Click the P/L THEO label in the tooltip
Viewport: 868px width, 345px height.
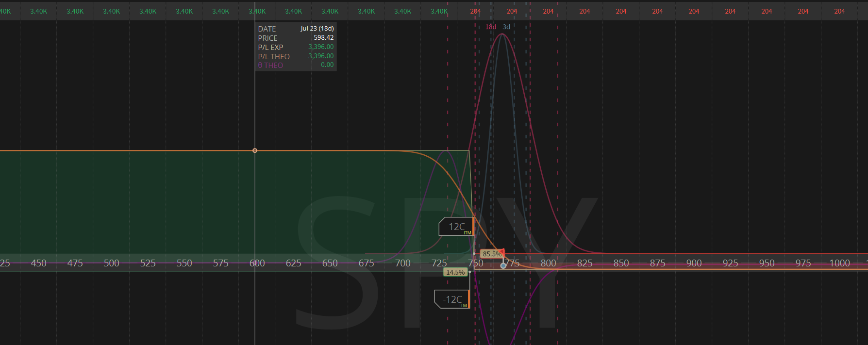tap(274, 56)
